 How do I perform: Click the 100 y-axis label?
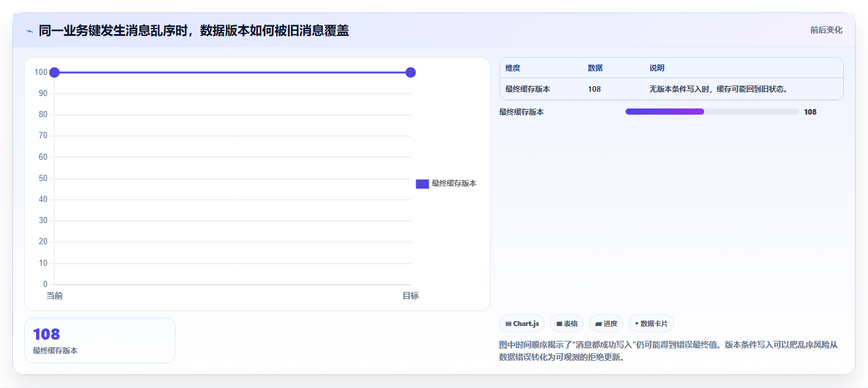tap(41, 73)
